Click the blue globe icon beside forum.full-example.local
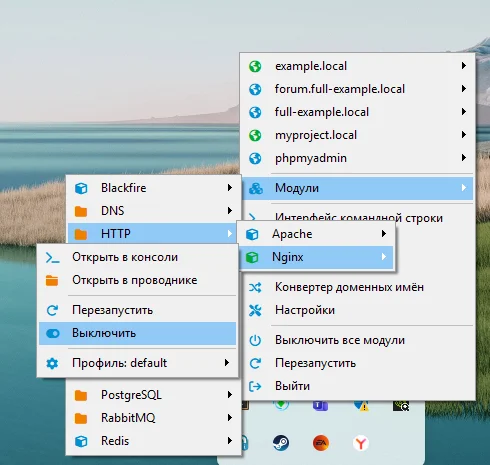 255,89
